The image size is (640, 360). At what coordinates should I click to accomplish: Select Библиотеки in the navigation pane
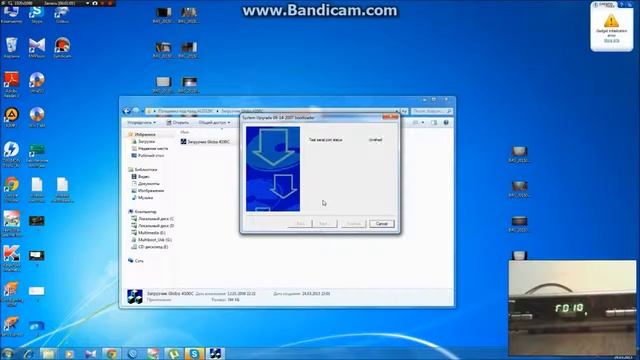pos(142,169)
